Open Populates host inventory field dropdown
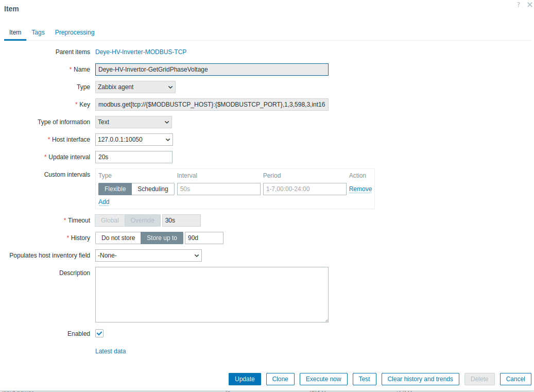Viewport: 534px width, 392px height. pos(148,255)
